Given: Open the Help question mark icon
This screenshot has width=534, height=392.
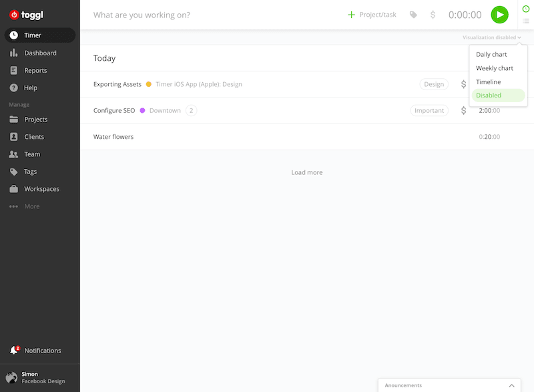Looking at the screenshot, I should (x=13, y=87).
